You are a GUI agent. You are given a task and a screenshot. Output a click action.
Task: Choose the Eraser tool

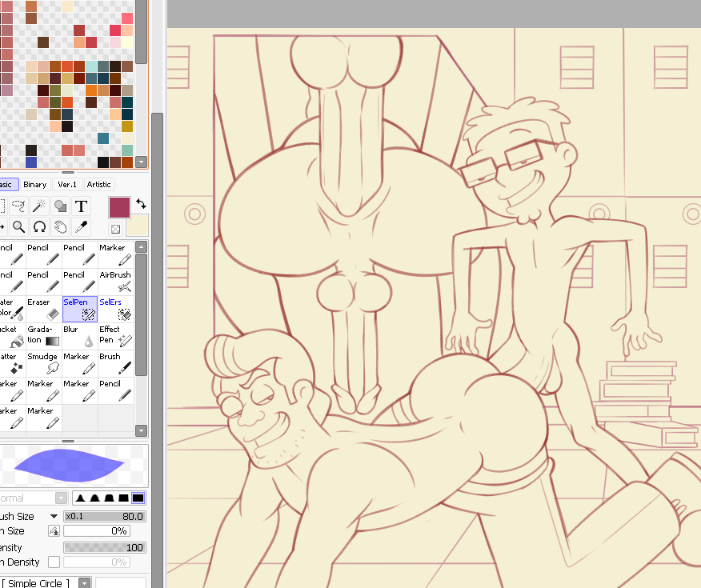click(43, 309)
